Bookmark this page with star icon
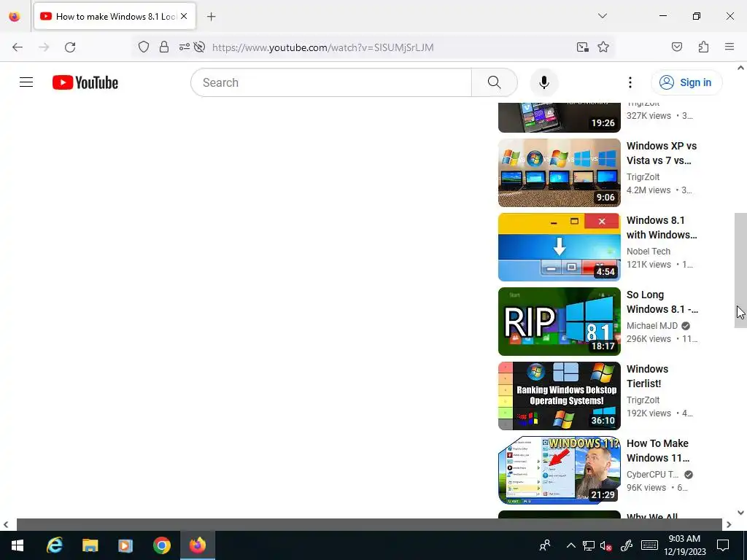The width and height of the screenshot is (747, 560). 603,47
